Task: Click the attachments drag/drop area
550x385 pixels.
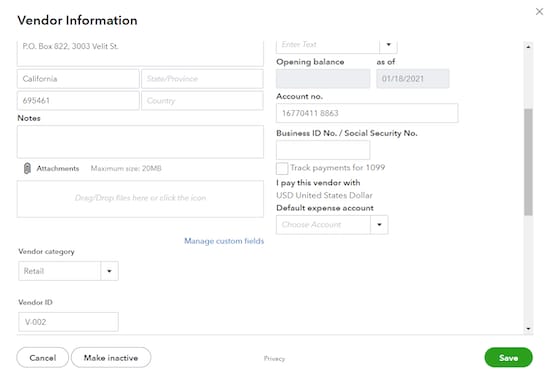Action: [x=140, y=199]
